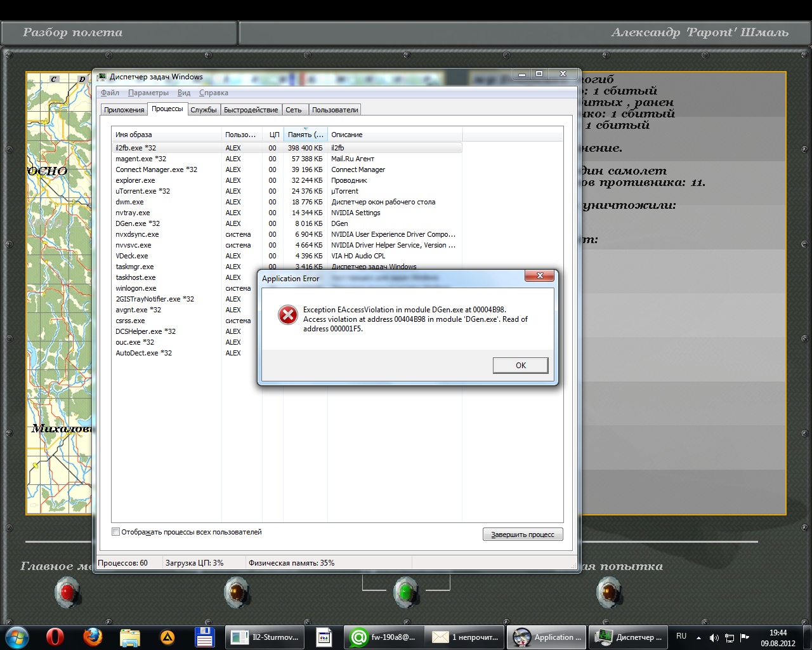
Task: Show hidden tray icons arrow
Action: pos(698,637)
